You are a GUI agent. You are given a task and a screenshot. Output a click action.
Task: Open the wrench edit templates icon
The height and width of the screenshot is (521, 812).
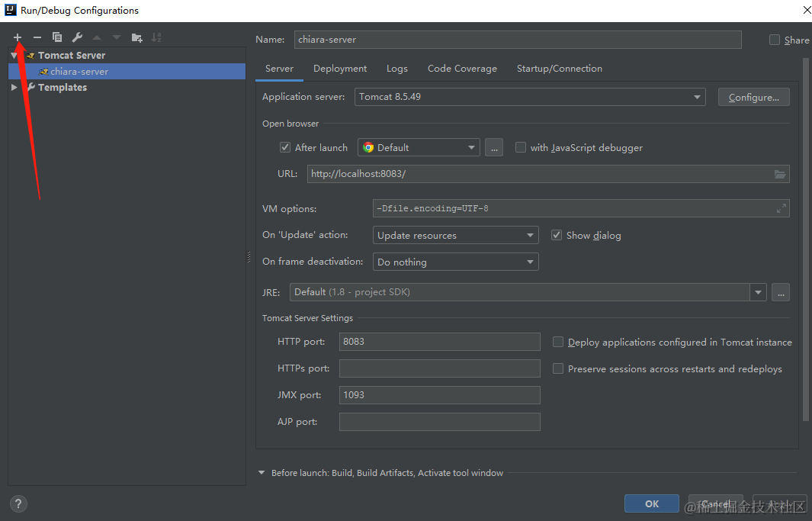pos(77,37)
